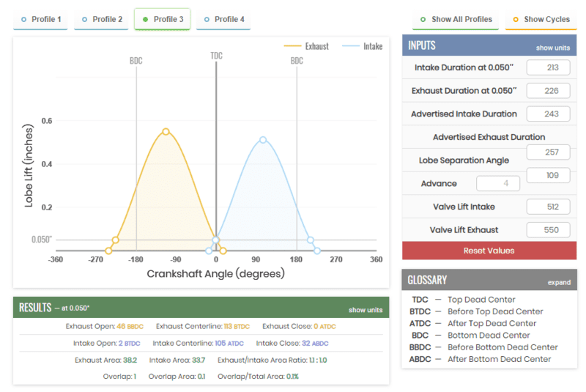Click the intake peak lift handle
This screenshot has width=586, height=392.
pos(263,140)
